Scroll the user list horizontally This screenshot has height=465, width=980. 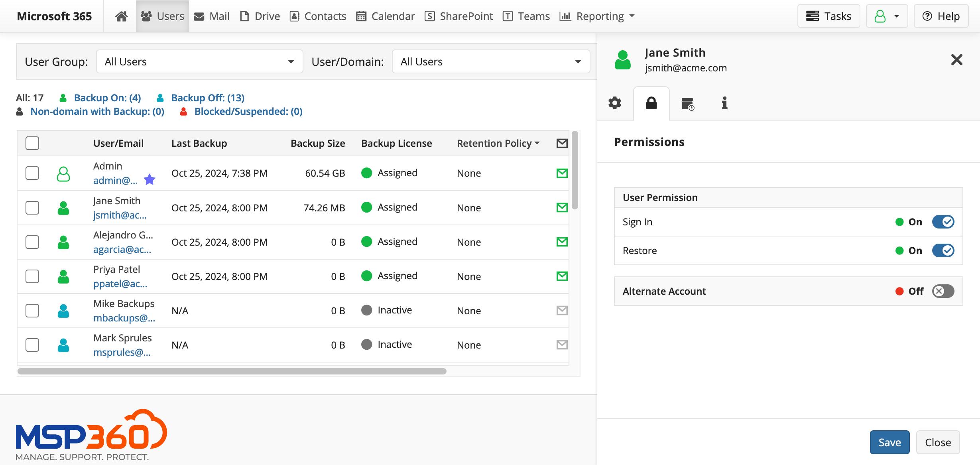click(232, 371)
